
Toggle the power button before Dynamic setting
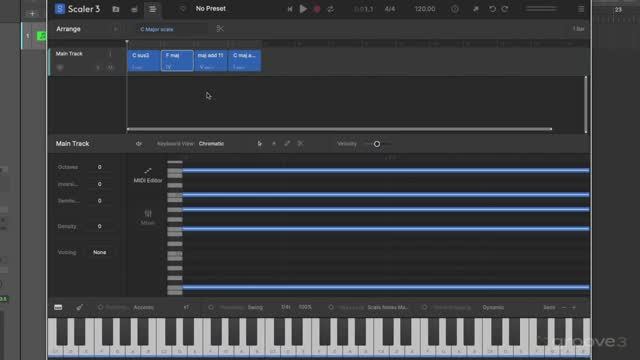(424, 307)
